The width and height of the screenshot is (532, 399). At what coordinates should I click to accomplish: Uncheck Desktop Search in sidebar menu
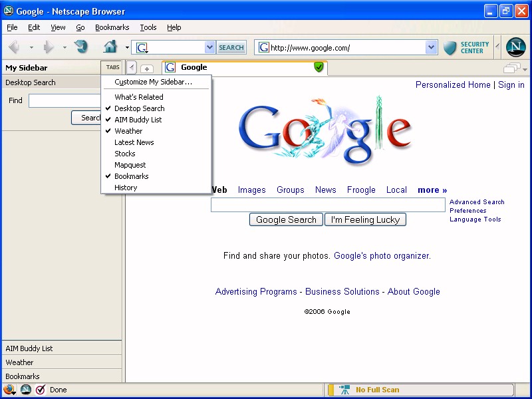click(156, 108)
